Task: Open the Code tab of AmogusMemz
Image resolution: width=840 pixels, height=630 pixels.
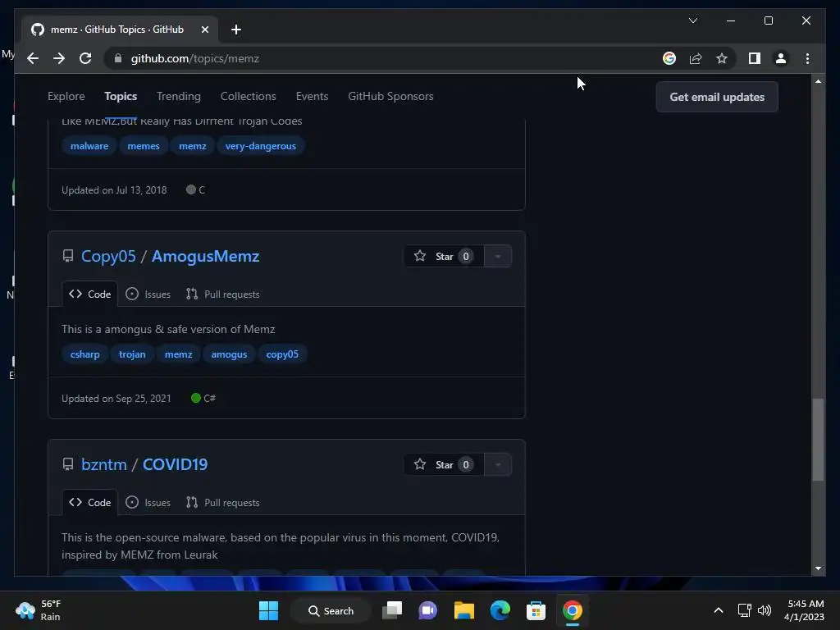Action: pyautogui.click(x=89, y=294)
